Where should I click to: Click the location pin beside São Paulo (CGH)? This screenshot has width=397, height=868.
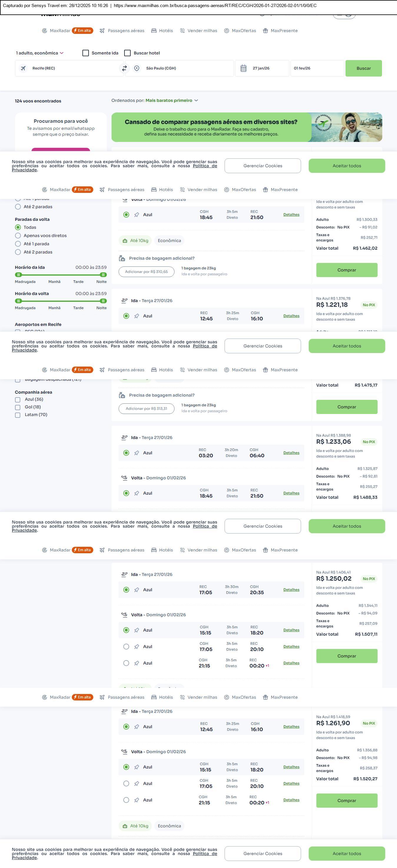[137, 68]
